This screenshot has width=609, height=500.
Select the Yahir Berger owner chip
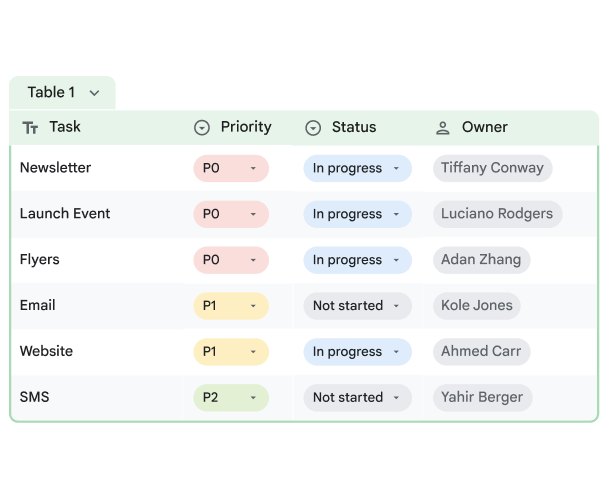point(482,397)
